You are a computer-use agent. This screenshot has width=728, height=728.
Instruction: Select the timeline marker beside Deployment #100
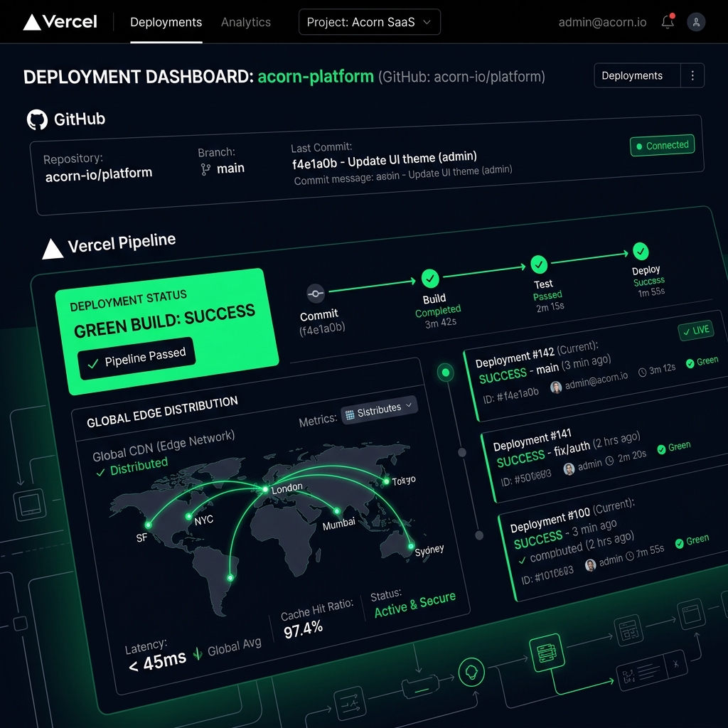(x=479, y=535)
